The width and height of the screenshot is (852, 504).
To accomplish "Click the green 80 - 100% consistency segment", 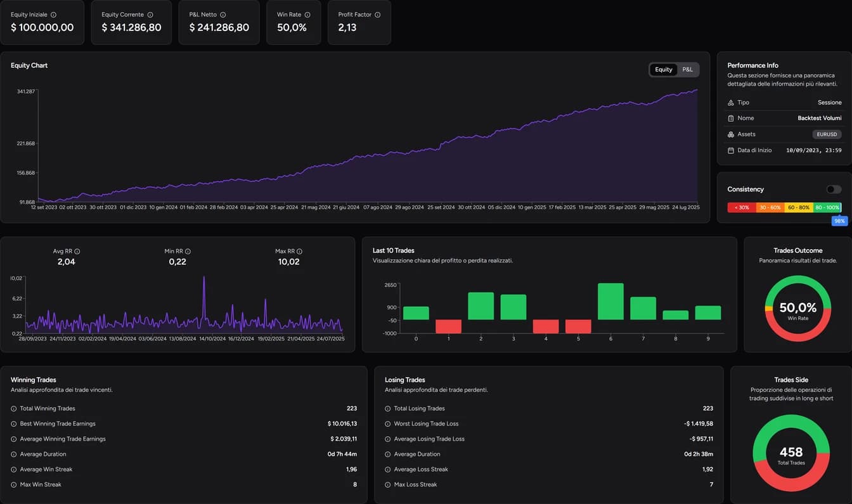I will pyautogui.click(x=827, y=207).
